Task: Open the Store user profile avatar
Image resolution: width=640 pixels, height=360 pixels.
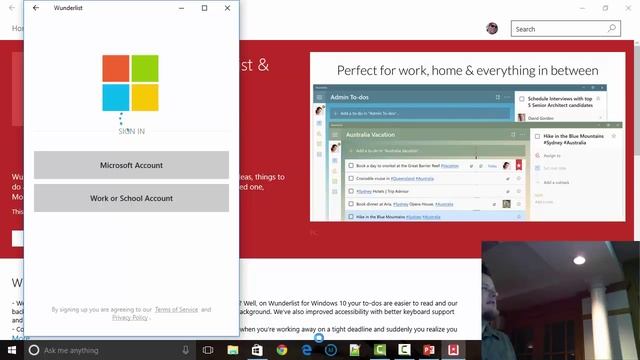Action: (492, 29)
